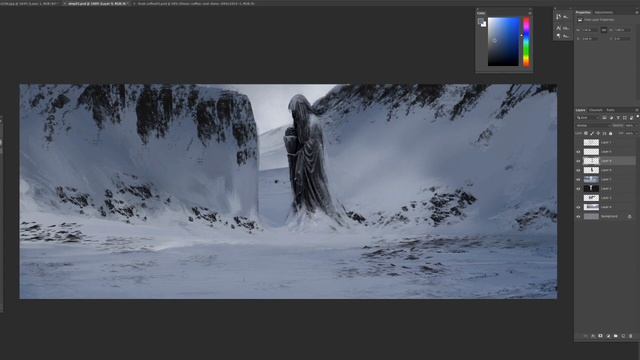
Task: Select the Layers tab
Action: coord(580,110)
